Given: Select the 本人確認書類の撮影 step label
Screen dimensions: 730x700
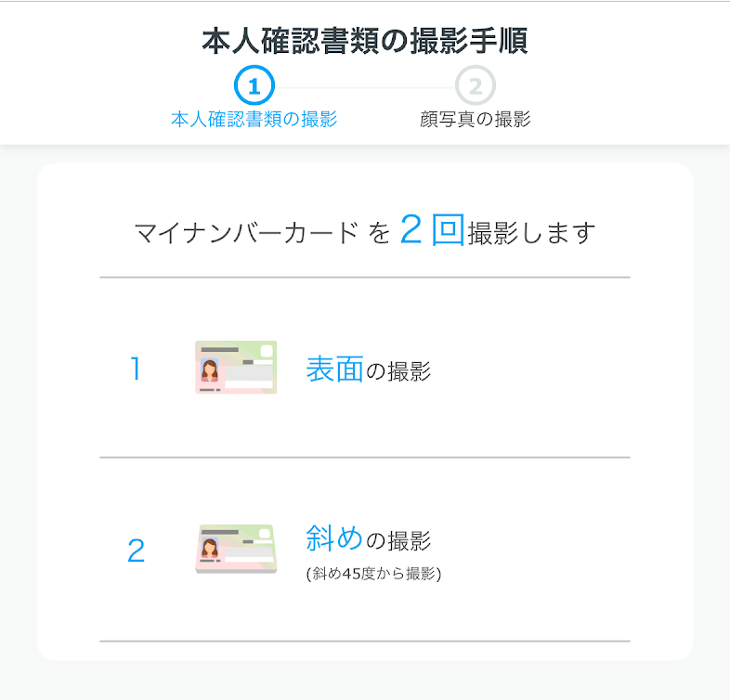Looking at the screenshot, I should (x=254, y=119).
